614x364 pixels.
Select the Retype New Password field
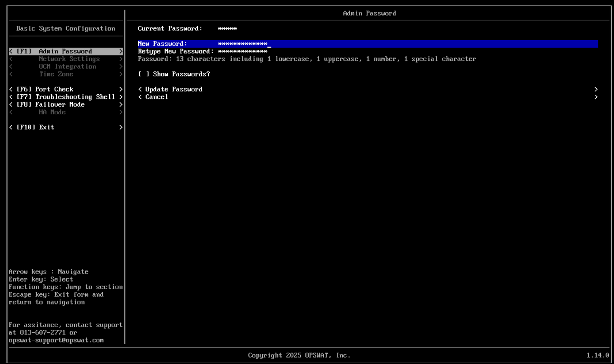[x=243, y=52]
